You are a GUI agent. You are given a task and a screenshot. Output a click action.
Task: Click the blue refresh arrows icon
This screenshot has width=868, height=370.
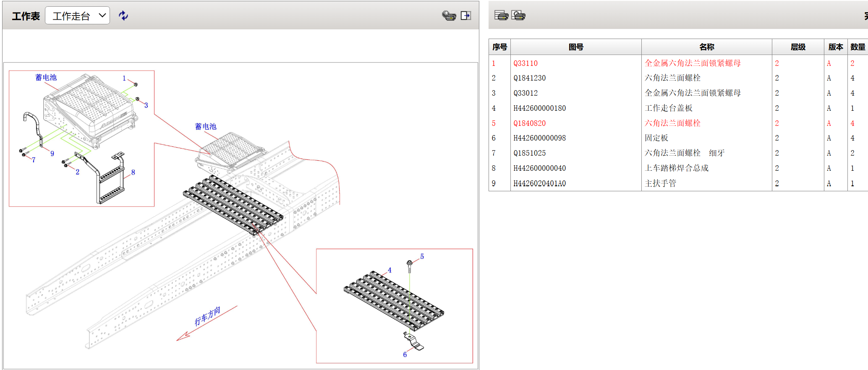tap(123, 16)
